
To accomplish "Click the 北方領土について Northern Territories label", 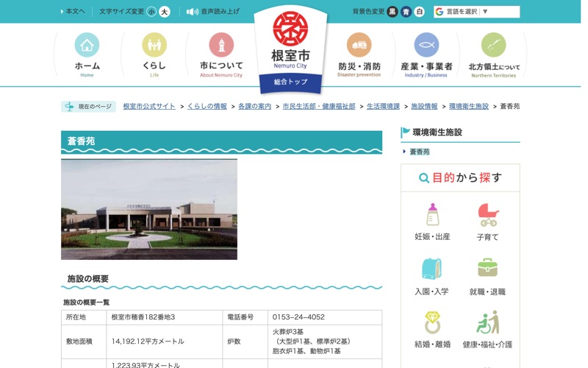I will (494, 70).
